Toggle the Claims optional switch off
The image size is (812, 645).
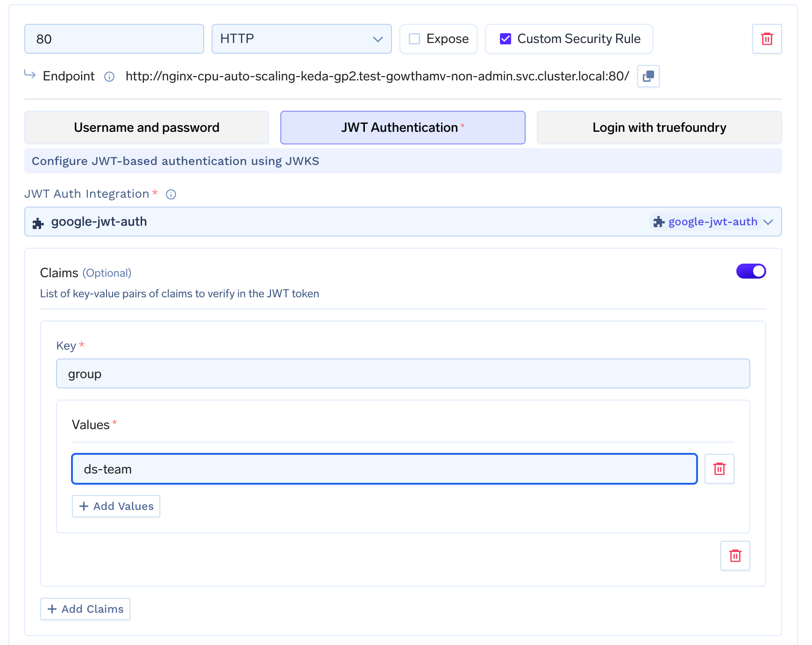tap(751, 271)
